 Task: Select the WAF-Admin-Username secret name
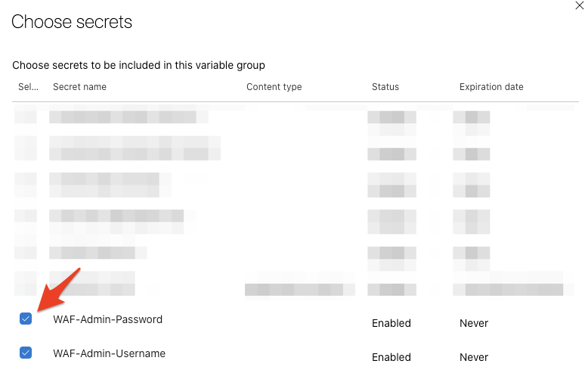(x=109, y=353)
